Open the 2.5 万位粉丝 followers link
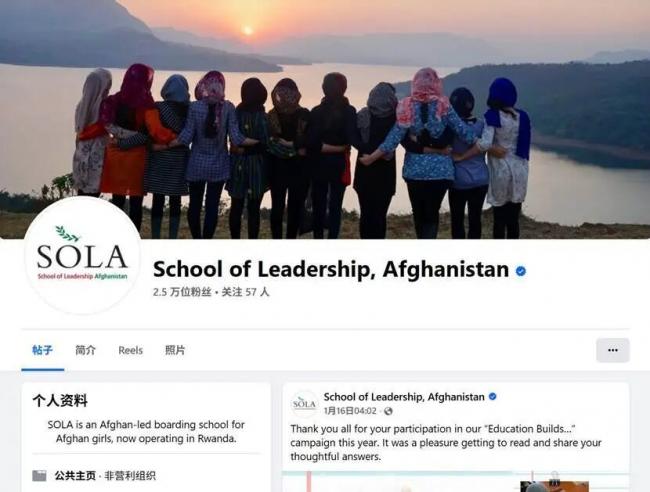The height and width of the screenshot is (492, 650). pos(182,292)
